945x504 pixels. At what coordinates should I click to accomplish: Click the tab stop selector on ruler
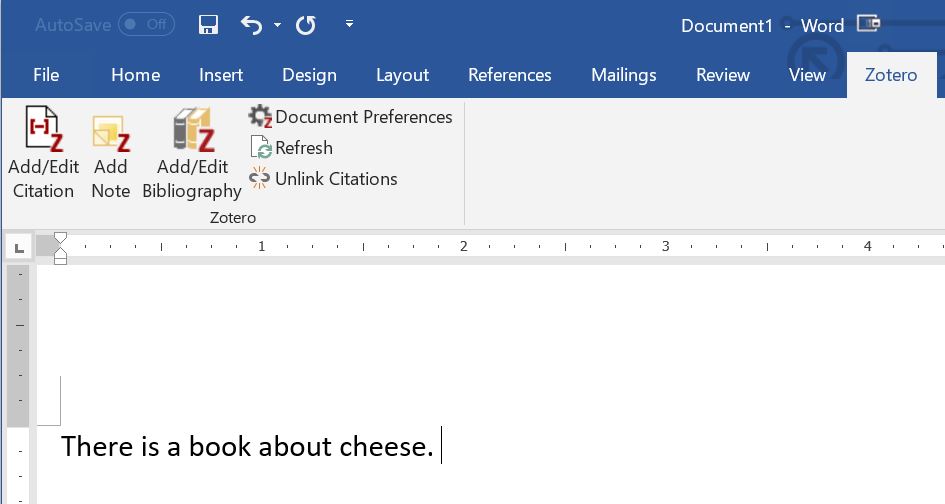pyautogui.click(x=19, y=248)
